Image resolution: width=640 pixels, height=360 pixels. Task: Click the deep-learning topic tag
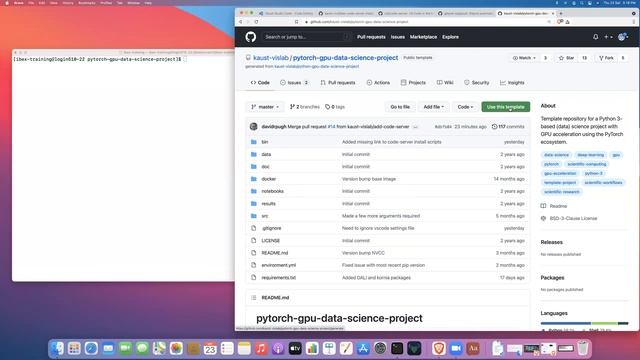pyautogui.click(x=590, y=155)
